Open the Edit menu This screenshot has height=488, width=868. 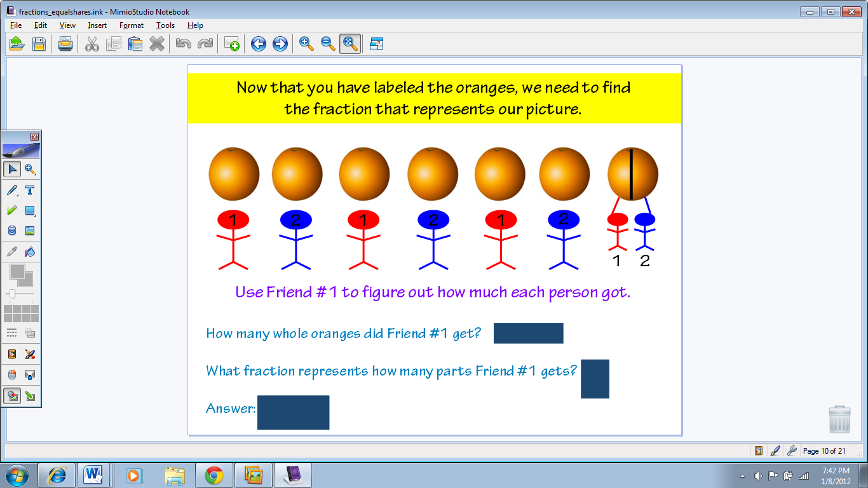click(x=41, y=25)
